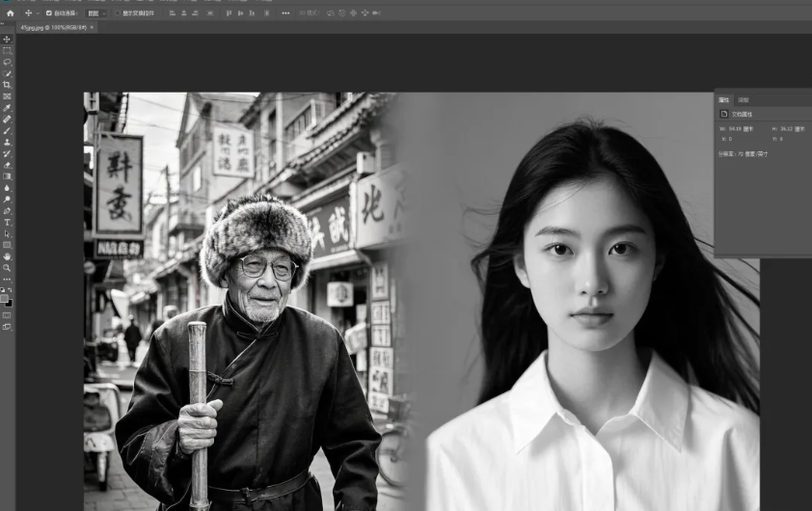Align vertical centers in options bar
The image size is (812, 511).
(x=240, y=13)
